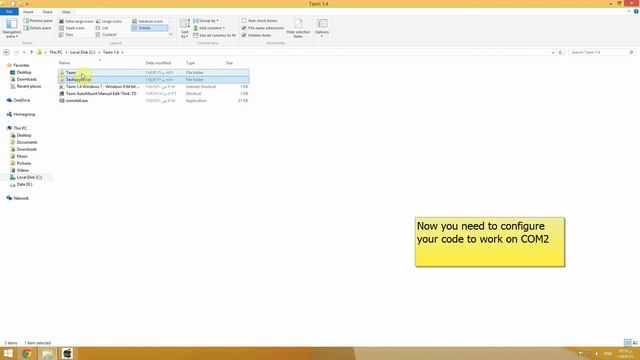Image resolution: width=640 pixels, height=360 pixels.
Task: Open the Navigation pane button
Action: pyautogui.click(x=11, y=28)
